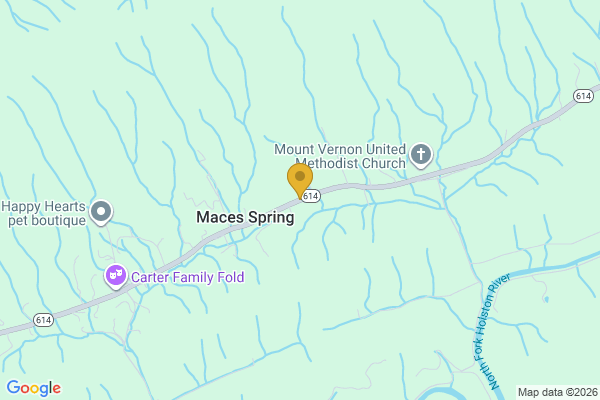Image resolution: width=600 pixels, height=400 pixels.
Task: Click the purple Carter Family Fold icon
Action: 116,276
